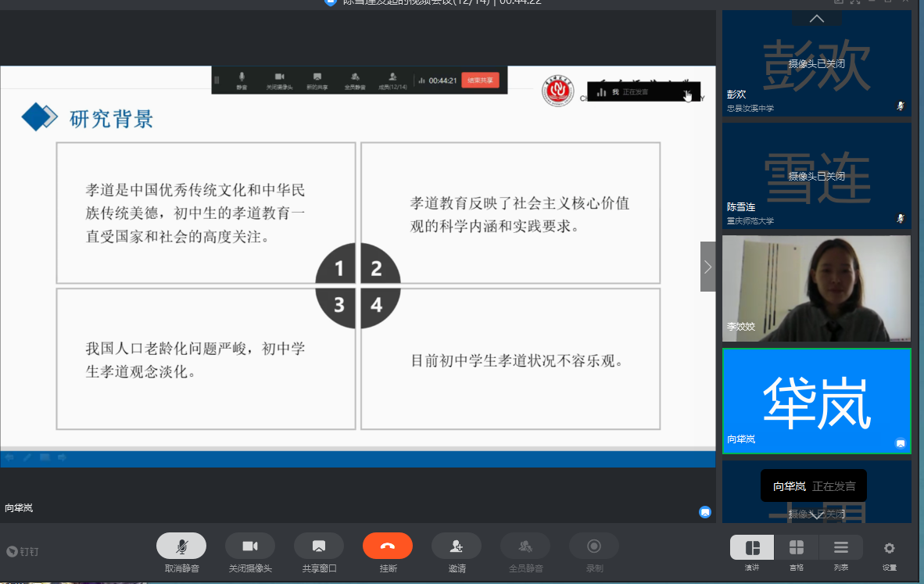
Task: Click the 全员静音 mute all button
Action: [525, 546]
